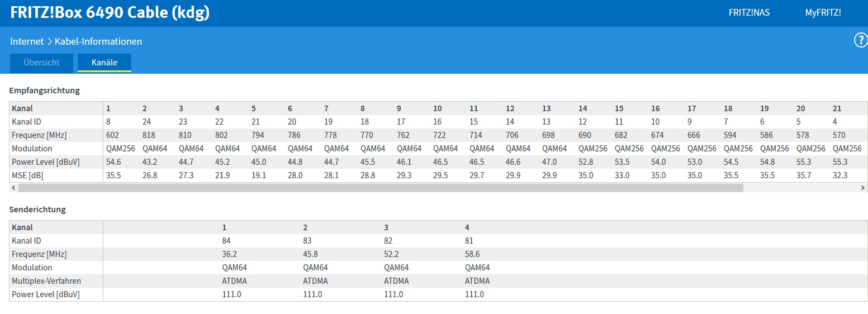Click the Modulation row label under Empfangsrichtung
Viewport: 868px width, 314px height.
coord(32,149)
